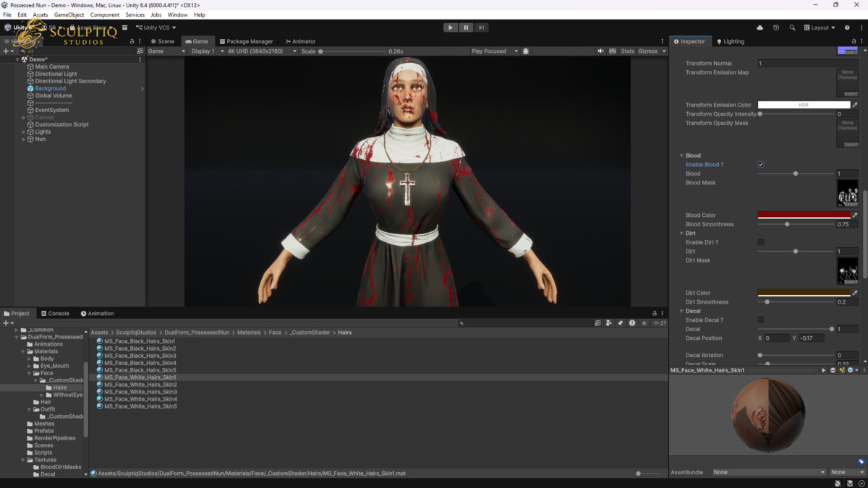This screenshot has height=488, width=868.
Task: Toggle the Gizmos button in Game view
Action: [x=647, y=51]
